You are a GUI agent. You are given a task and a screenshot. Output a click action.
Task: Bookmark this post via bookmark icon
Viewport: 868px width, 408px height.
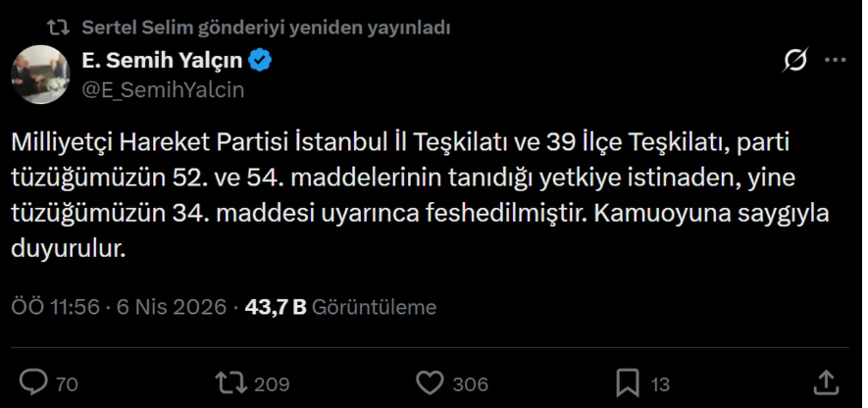(x=626, y=382)
